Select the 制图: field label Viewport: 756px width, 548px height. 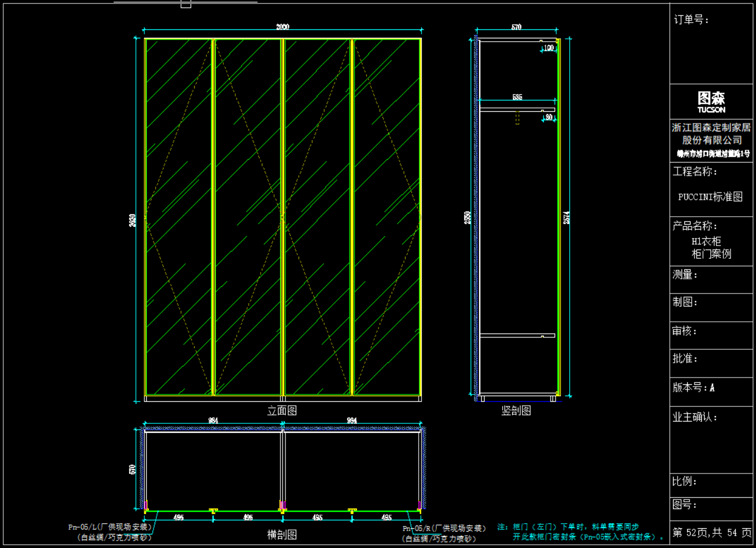tap(685, 302)
